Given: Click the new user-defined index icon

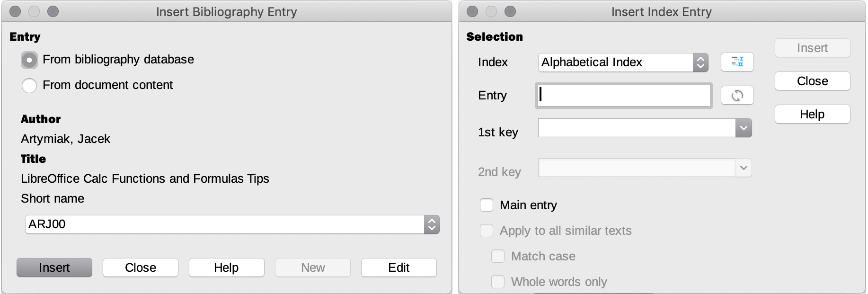Looking at the screenshot, I should pos(737,62).
